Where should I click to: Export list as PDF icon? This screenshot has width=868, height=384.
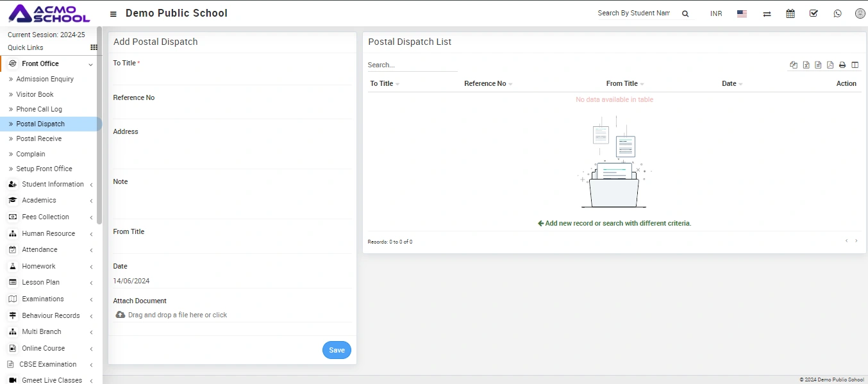830,65
